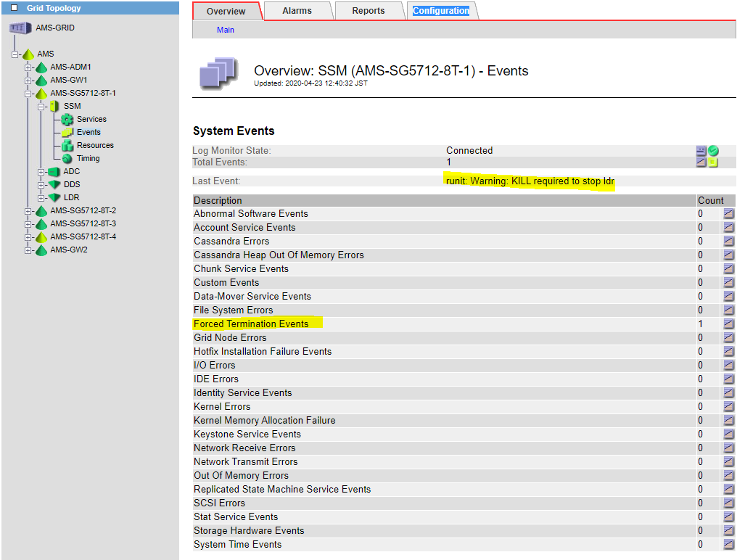The image size is (745, 560).
Task: Switch to the Reports tab
Action: tap(369, 11)
